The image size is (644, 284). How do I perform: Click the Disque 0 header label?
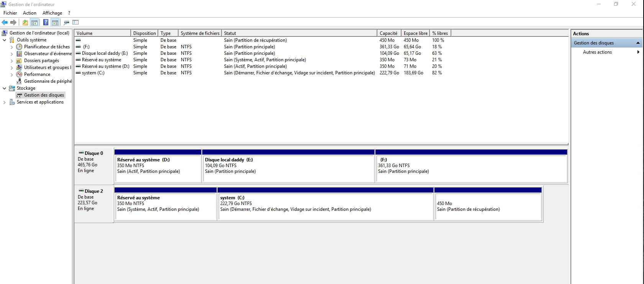pyautogui.click(x=94, y=153)
